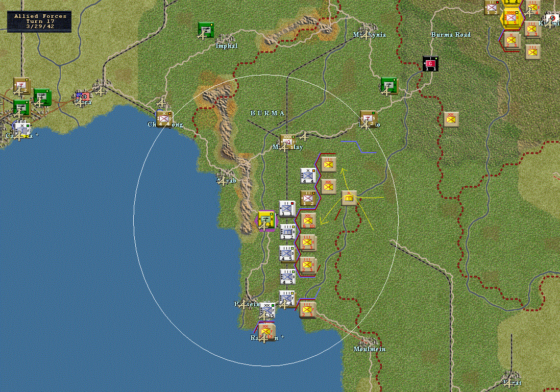560x392 pixels.
Task: Select the highlighted yellow air unit in purple hex
Action: click(x=266, y=220)
